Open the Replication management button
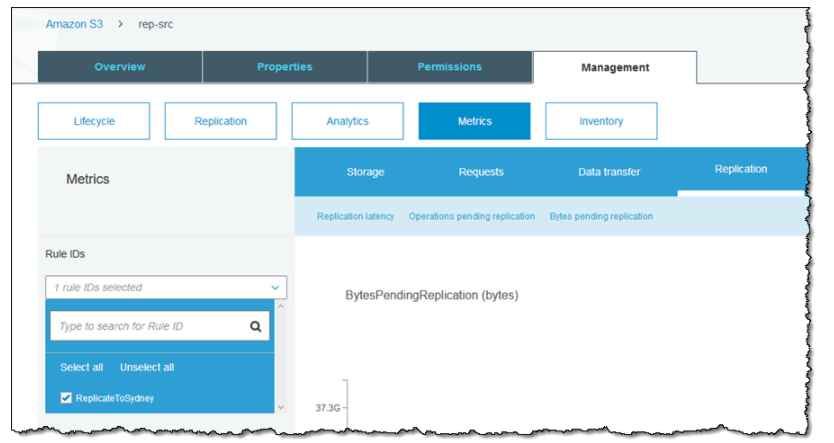The width and height of the screenshot is (834, 443). pyautogui.click(x=221, y=121)
